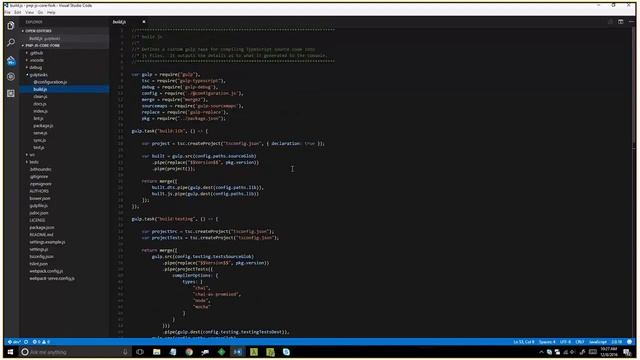
Task: Open gulpfile.js in the file tree
Action: 39,206
